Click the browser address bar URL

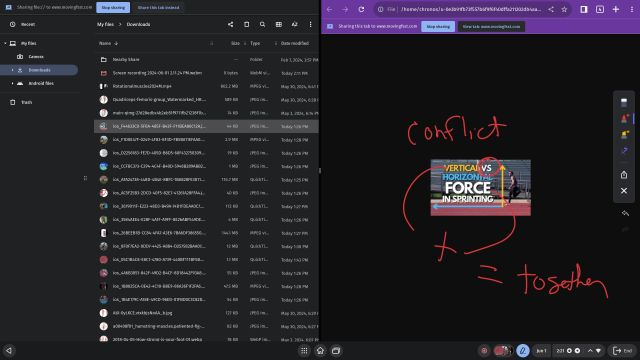[471, 9]
